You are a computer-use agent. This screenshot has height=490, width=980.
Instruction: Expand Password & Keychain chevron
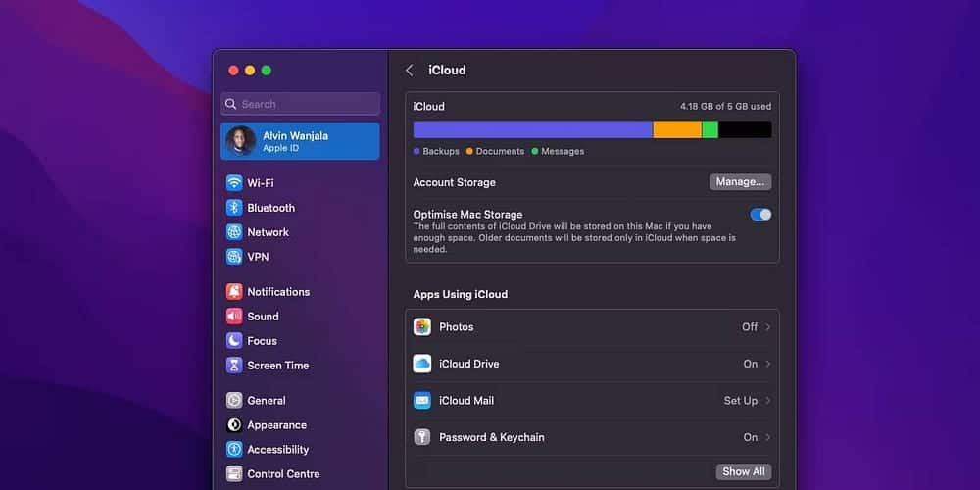[768, 437]
